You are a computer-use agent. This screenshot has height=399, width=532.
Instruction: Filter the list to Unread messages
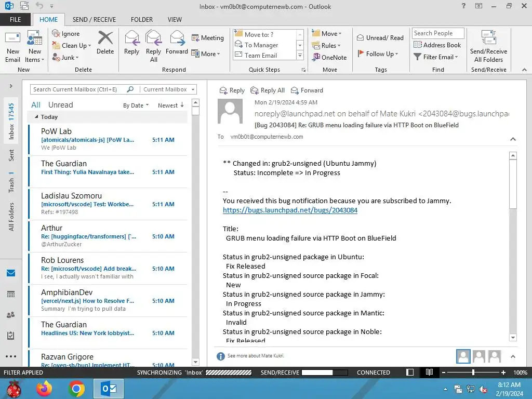60,105
